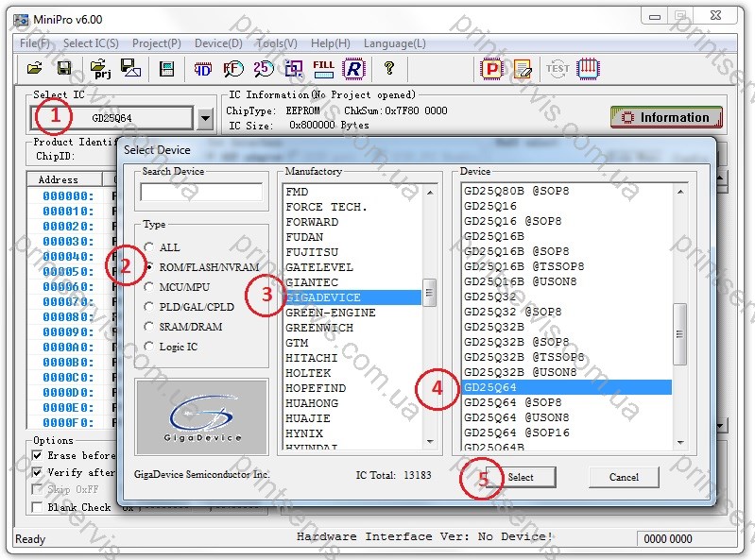The width and height of the screenshot is (755, 560).
Task: Click the Save file floppy icon
Action: [63, 68]
